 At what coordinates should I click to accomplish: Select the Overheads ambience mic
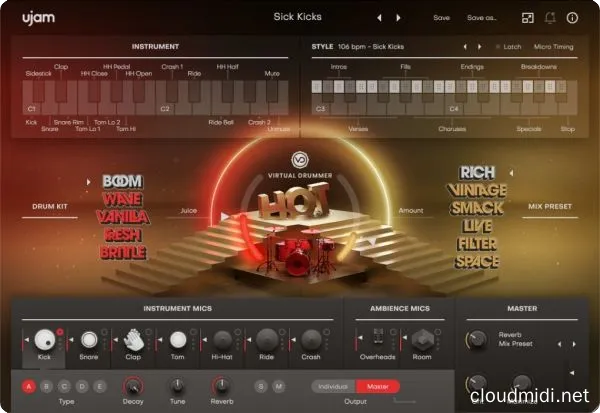tap(376, 340)
